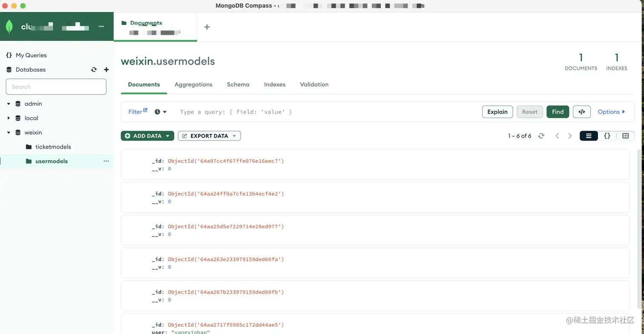This screenshot has width=644, height=334.
Task: Refresh the databases list
Action: pyautogui.click(x=94, y=69)
